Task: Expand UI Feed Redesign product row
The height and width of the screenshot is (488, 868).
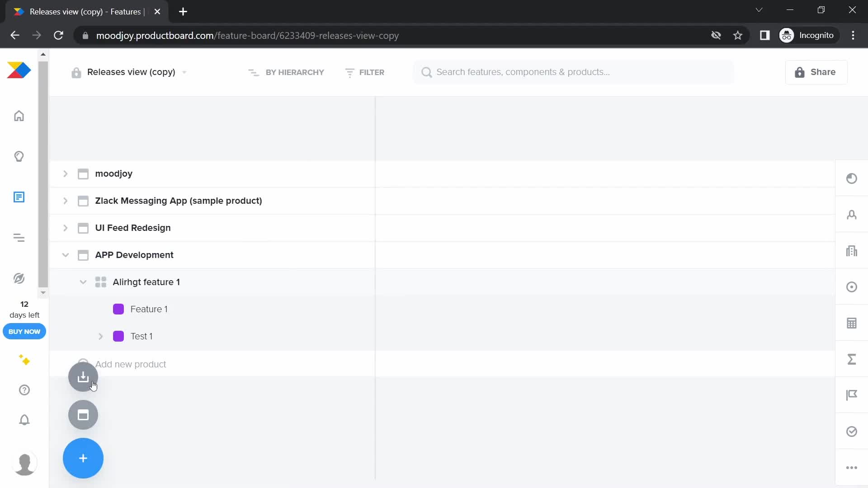Action: click(66, 228)
